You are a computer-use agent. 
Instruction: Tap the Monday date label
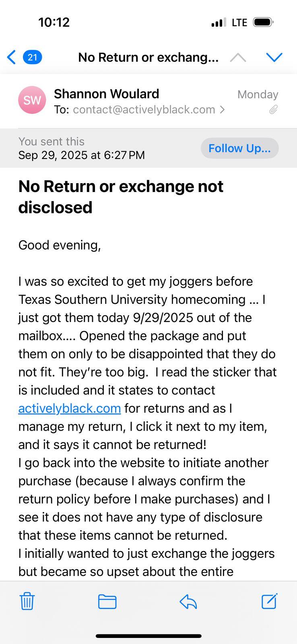(258, 94)
